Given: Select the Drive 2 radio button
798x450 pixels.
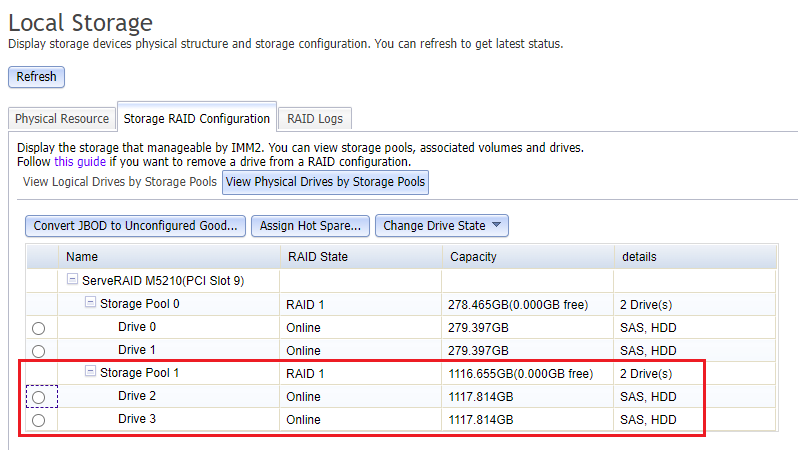Looking at the screenshot, I should click(x=39, y=397).
